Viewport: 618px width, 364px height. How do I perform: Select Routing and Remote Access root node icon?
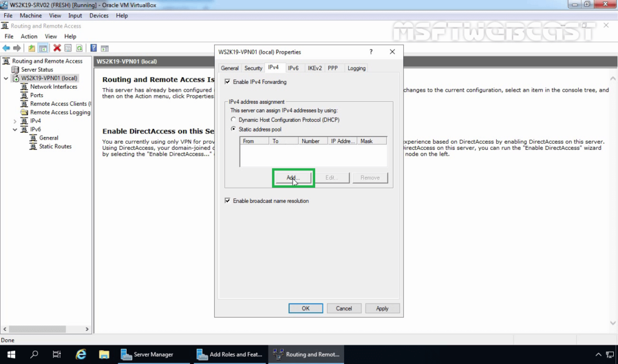tap(6, 61)
